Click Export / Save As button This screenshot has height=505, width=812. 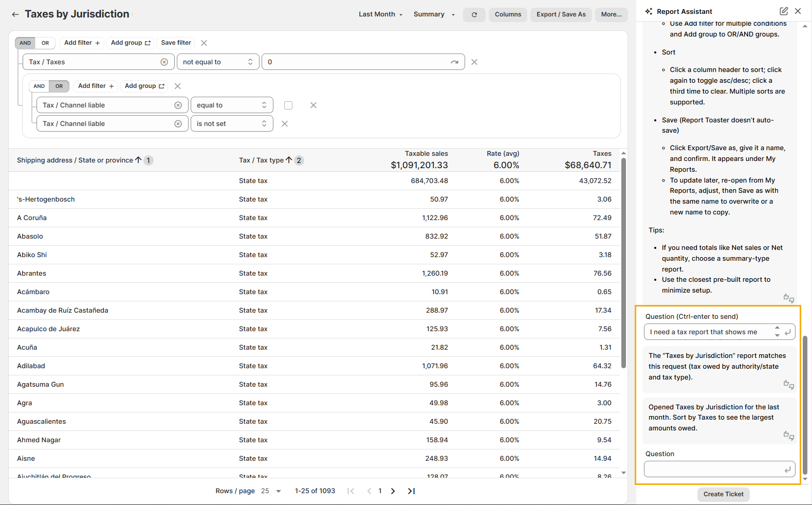tap(561, 14)
